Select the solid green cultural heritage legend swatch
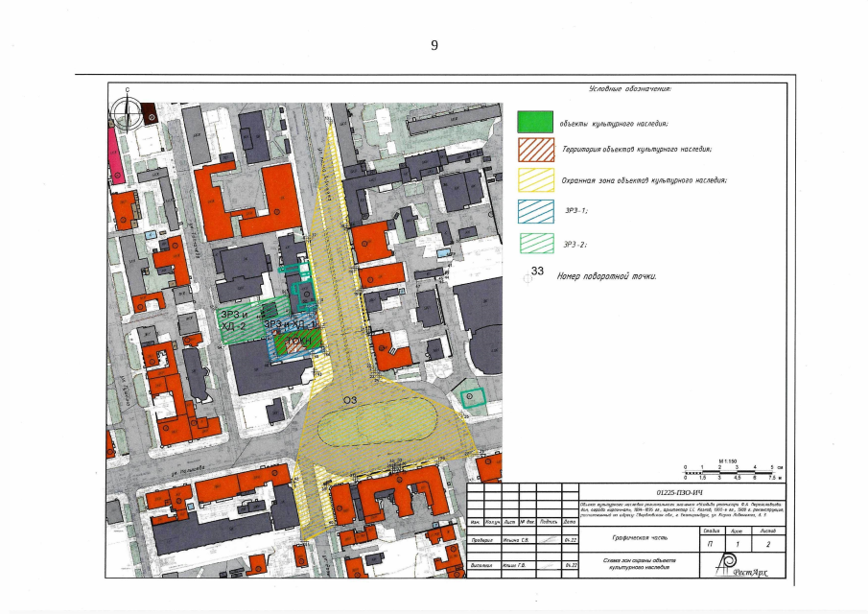The width and height of the screenshot is (868, 614). click(x=535, y=121)
